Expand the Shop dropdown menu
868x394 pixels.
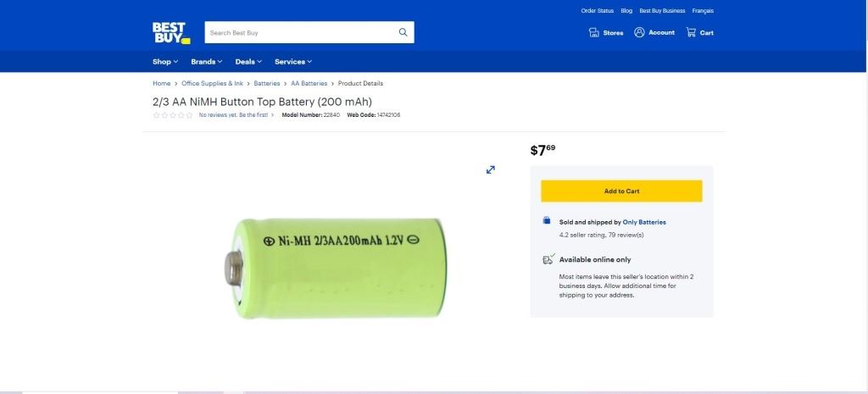point(165,62)
